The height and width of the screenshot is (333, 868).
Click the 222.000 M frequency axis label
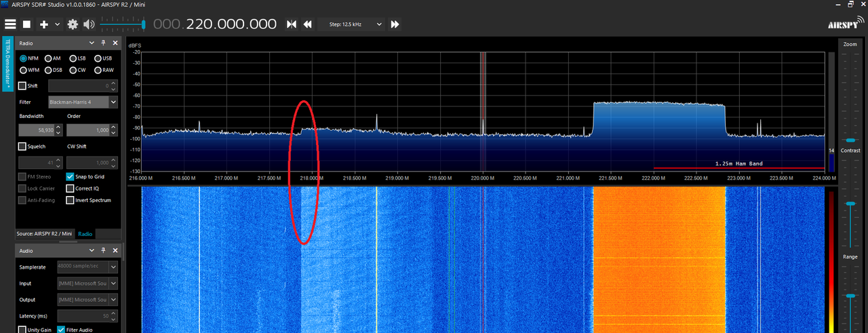tap(653, 178)
